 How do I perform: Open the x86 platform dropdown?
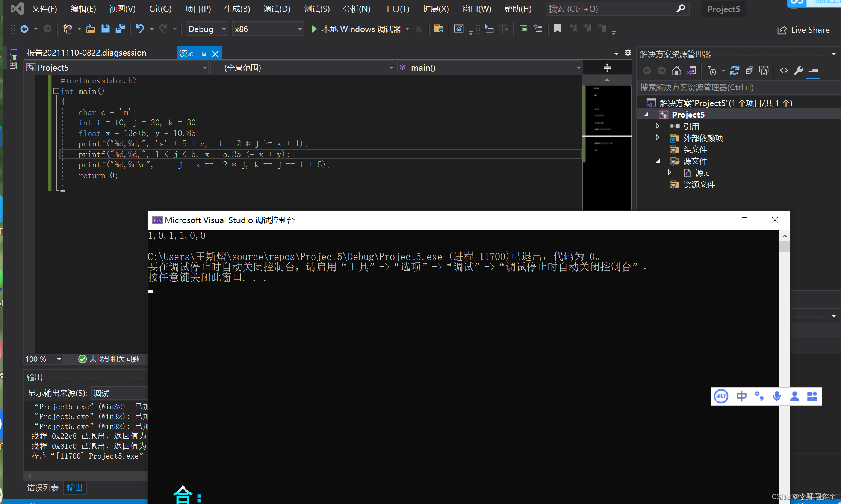coord(268,29)
